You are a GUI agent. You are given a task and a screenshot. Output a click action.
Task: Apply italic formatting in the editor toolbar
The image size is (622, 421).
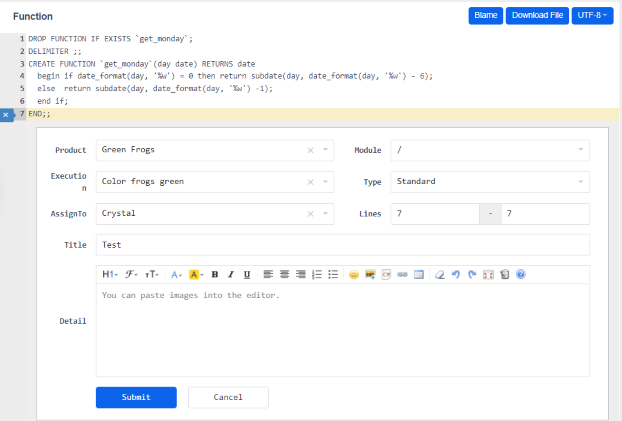tap(231, 274)
